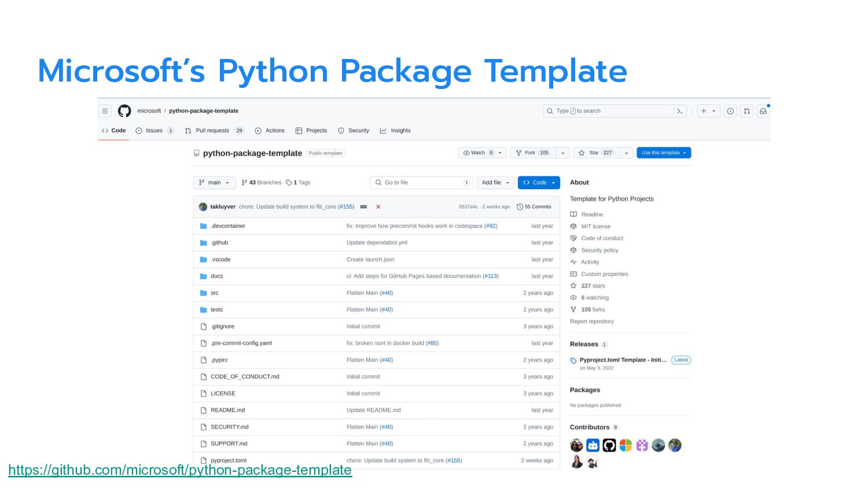Switch to the Insights tab

point(395,131)
